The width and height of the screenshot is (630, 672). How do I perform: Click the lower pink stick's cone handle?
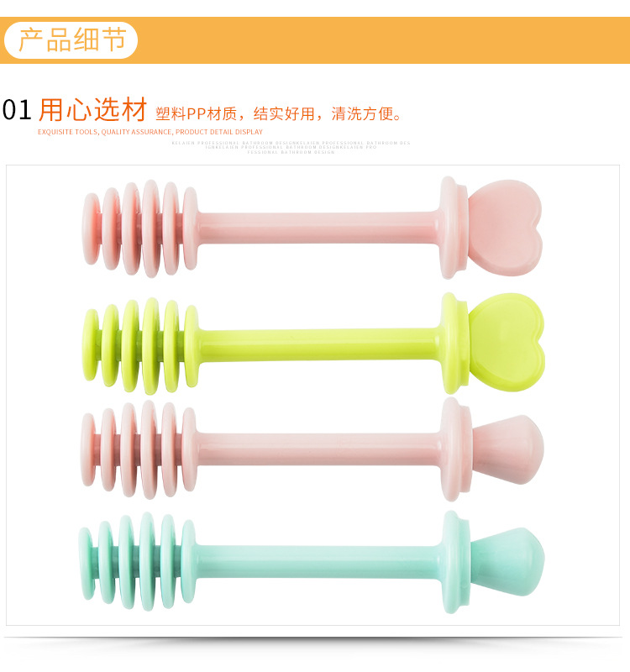508,449
